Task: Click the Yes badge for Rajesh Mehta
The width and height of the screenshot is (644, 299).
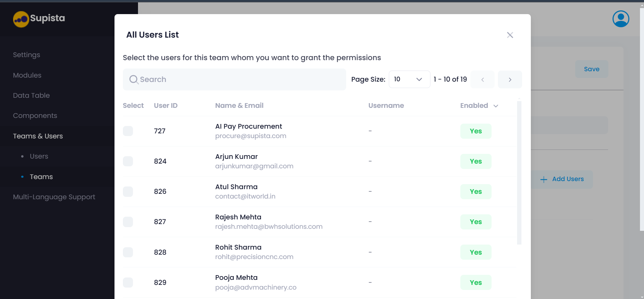Action: tap(476, 222)
